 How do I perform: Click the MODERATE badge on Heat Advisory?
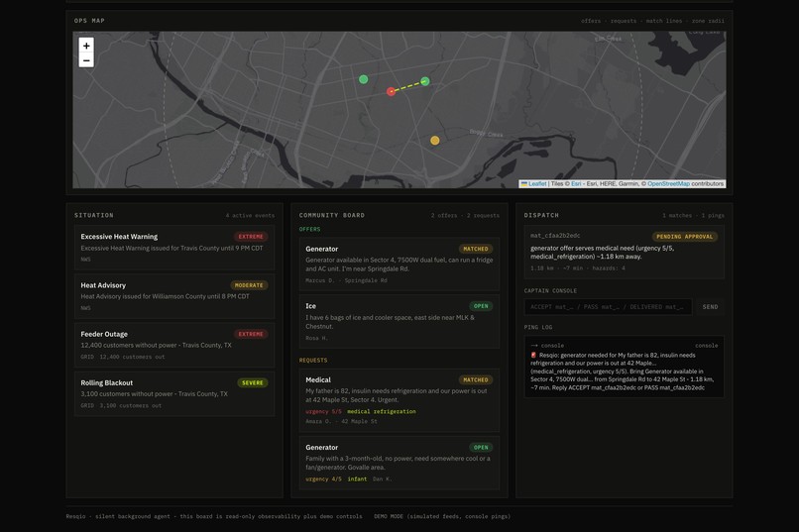[249, 285]
